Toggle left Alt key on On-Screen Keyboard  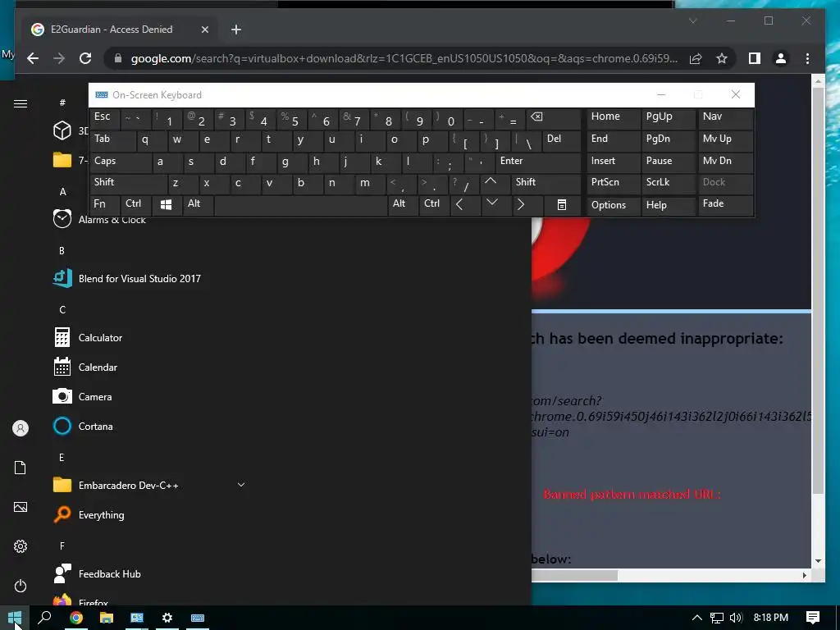199,204
